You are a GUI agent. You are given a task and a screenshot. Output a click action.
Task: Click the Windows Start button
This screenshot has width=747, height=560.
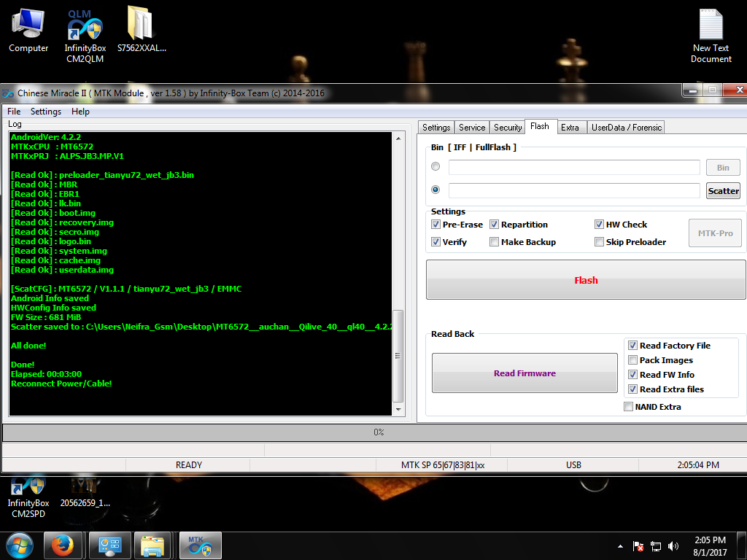tap(19, 545)
